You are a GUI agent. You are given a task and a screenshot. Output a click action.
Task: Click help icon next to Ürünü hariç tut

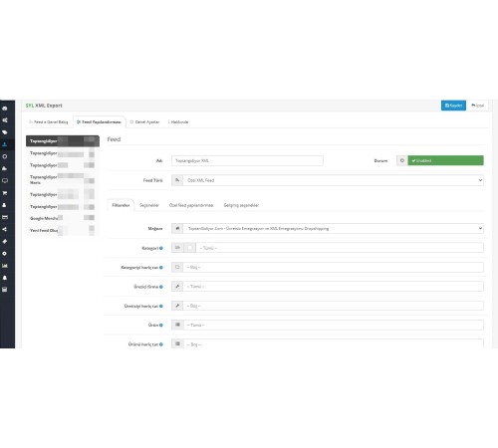(161, 344)
